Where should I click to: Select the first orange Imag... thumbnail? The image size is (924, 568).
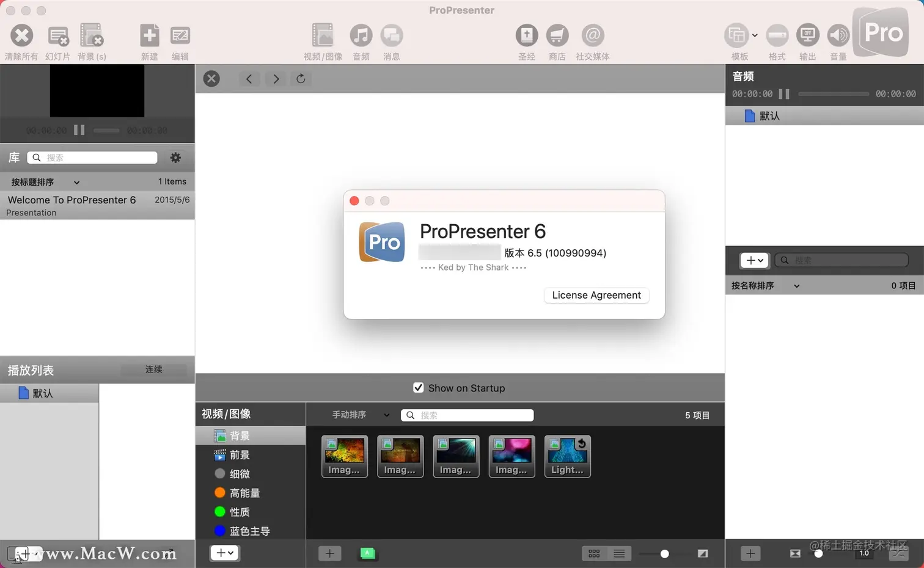point(345,456)
